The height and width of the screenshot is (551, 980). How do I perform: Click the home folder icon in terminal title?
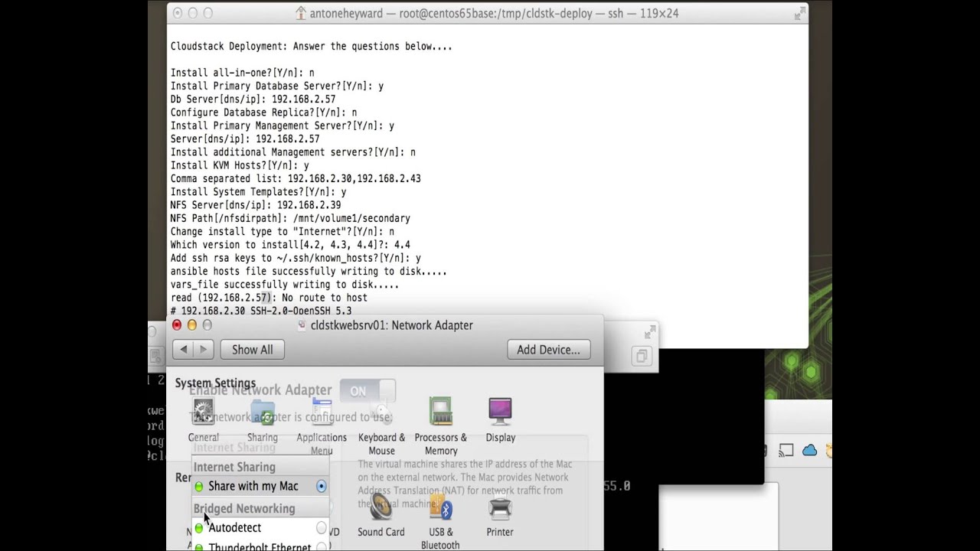point(301,13)
